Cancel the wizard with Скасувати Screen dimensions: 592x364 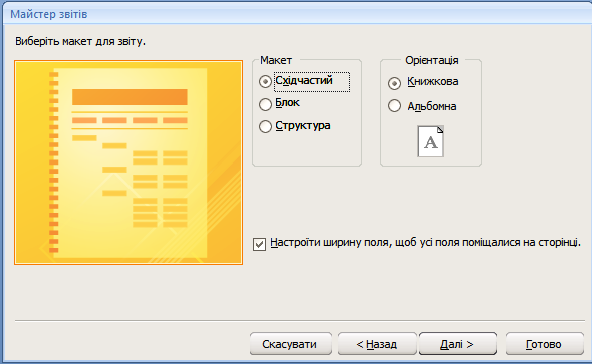pos(291,344)
